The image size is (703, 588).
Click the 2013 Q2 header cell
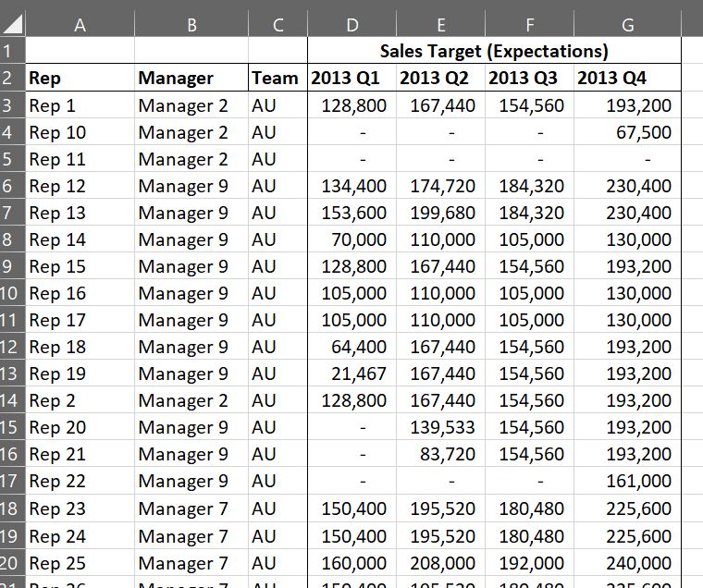(x=440, y=78)
